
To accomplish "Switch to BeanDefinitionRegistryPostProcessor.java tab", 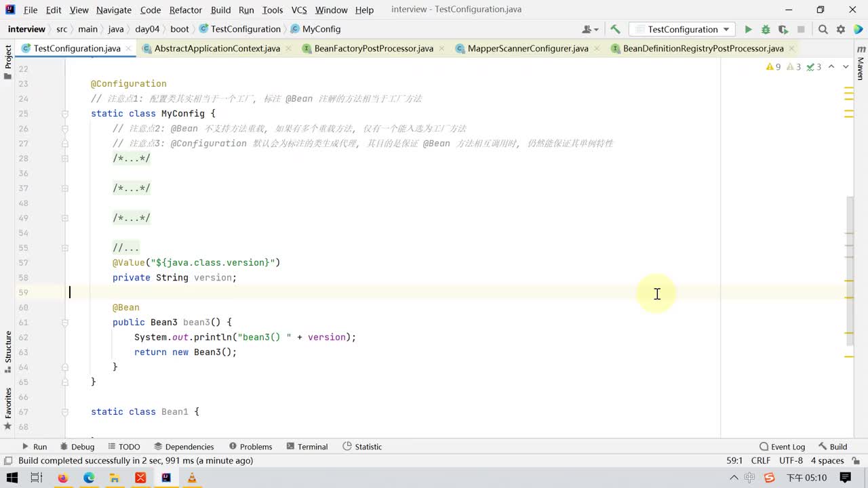I will coord(703,48).
